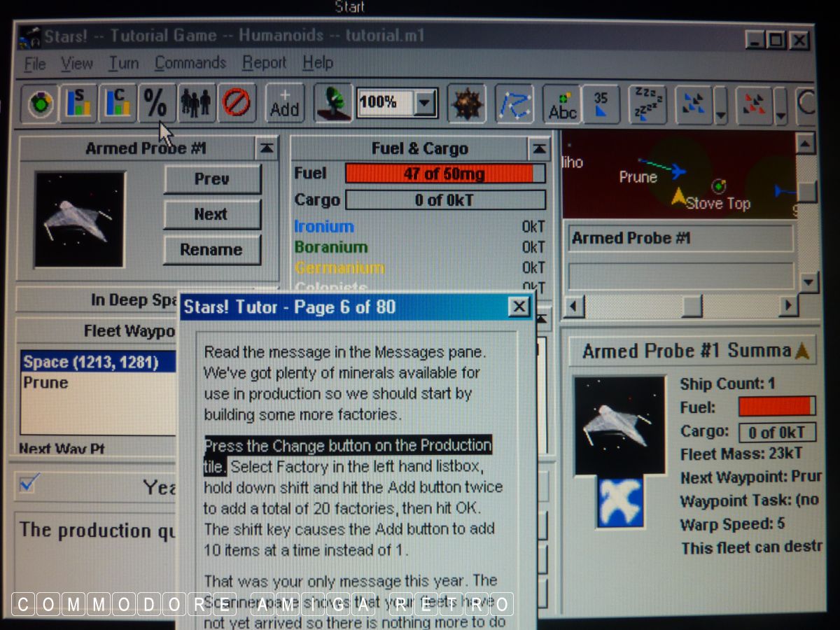Click the Next fleet button
Viewport: 840px width, 630px height.
pos(211,214)
